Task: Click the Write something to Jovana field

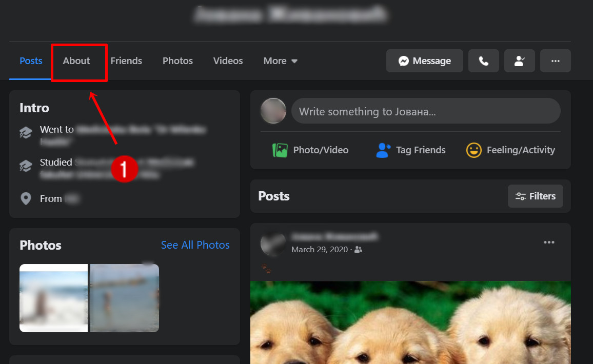Action: click(x=426, y=111)
